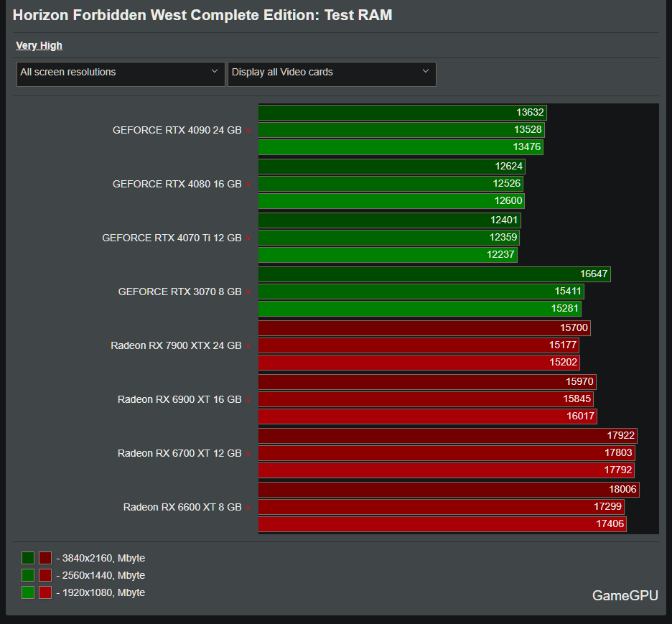672x624 pixels.
Task: Click the 1920x1080, Mbyte legend label
Action: [x=101, y=592]
